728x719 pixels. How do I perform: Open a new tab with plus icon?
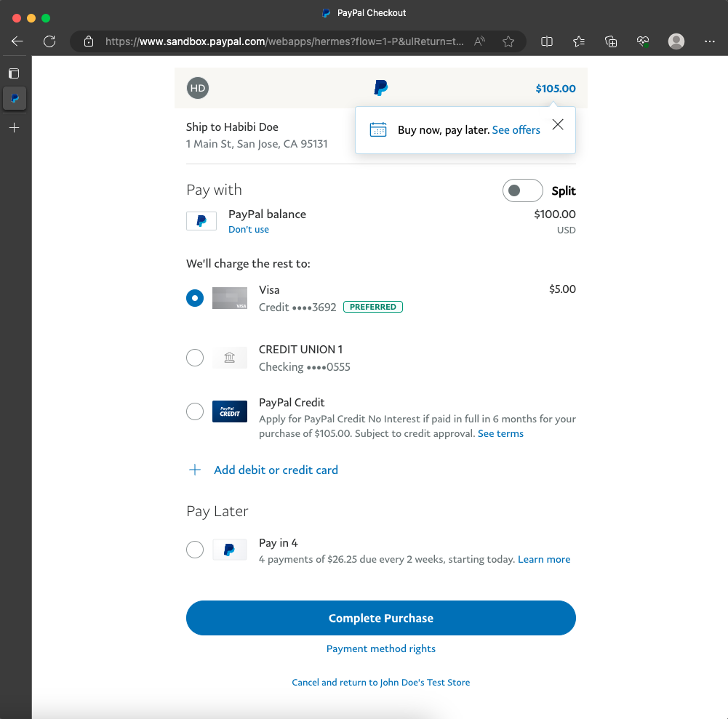point(15,128)
